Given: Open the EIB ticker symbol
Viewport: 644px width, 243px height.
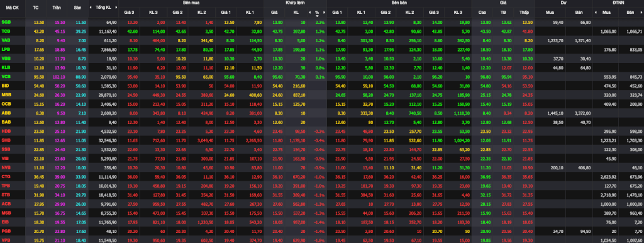Looking at the screenshot, I should pyautogui.click(x=6, y=222).
